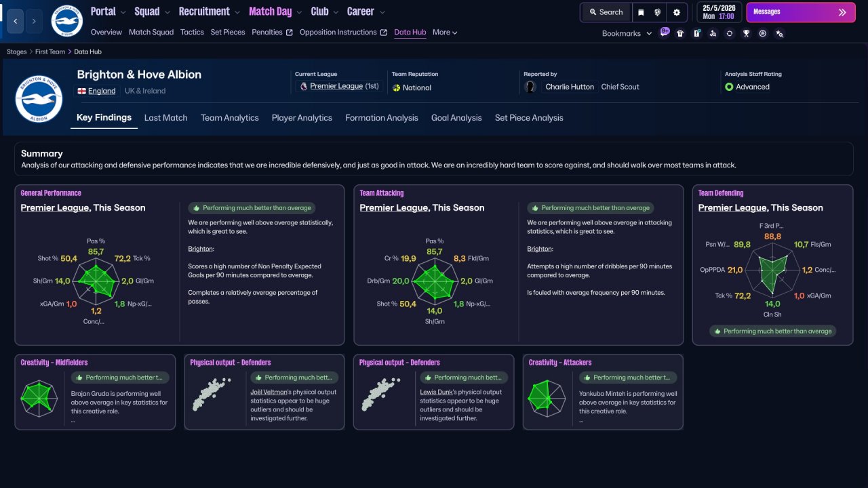Select the Set Piece Analysis tab

[529, 118]
